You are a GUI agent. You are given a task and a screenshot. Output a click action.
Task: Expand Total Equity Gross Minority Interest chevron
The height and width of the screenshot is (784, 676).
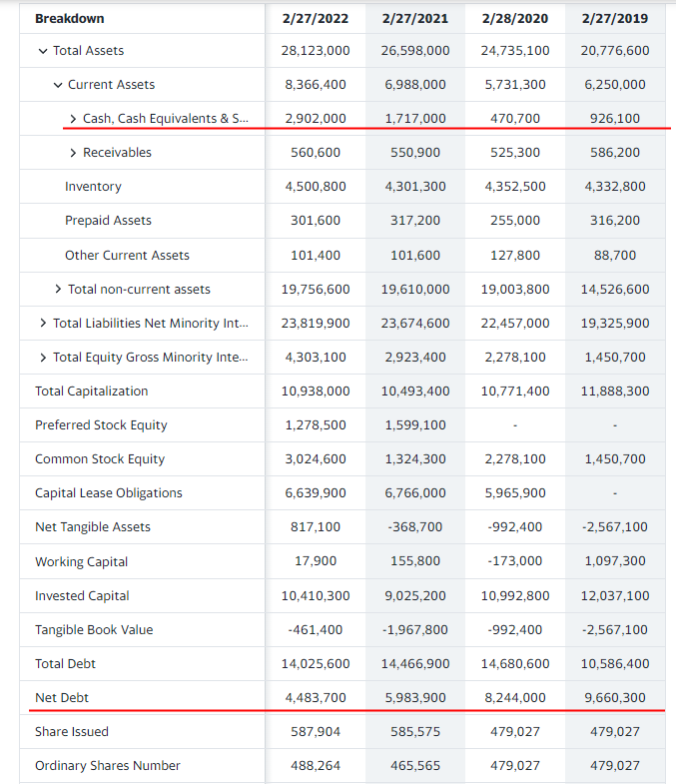pos(43,358)
